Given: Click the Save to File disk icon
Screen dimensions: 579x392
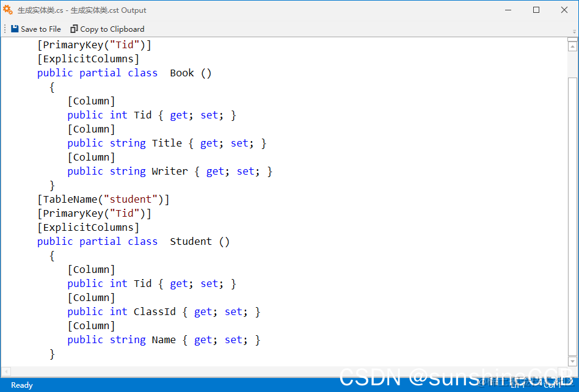Looking at the screenshot, I should [15, 29].
